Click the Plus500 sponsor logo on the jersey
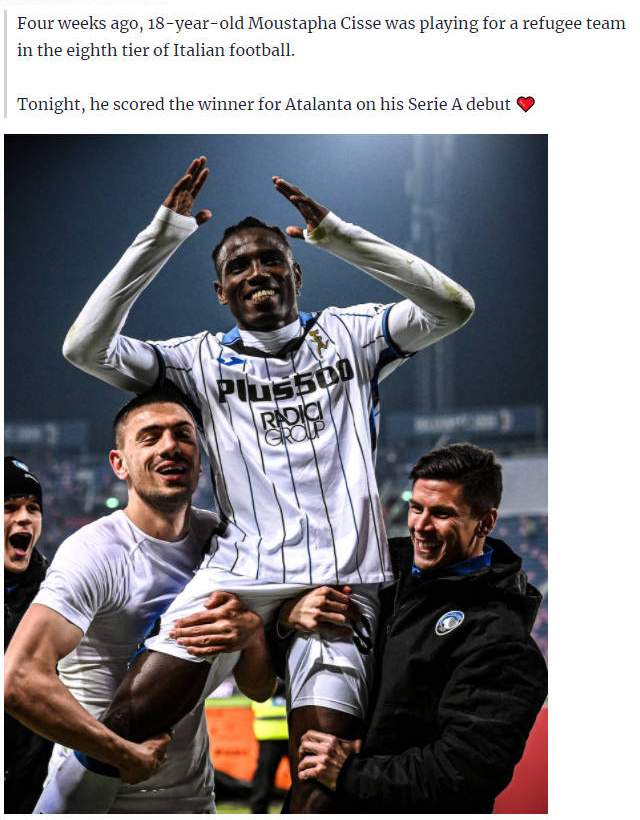 pyautogui.click(x=285, y=382)
